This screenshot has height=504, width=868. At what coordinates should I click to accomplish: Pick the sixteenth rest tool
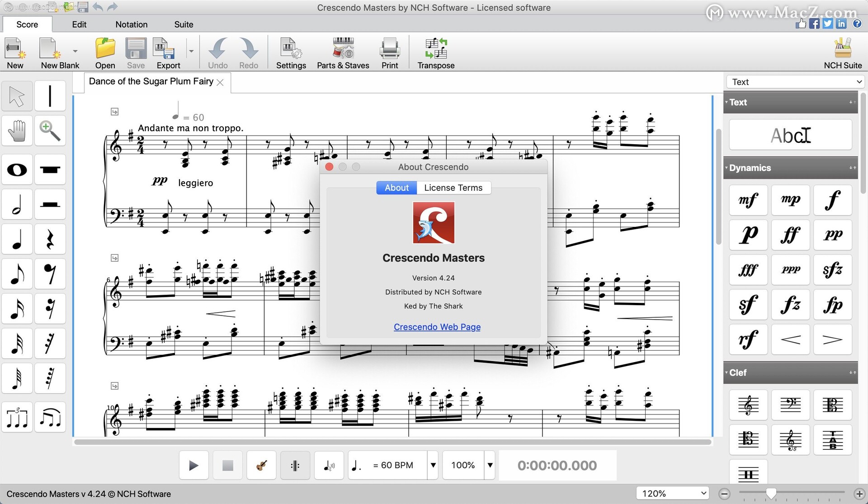click(x=50, y=309)
